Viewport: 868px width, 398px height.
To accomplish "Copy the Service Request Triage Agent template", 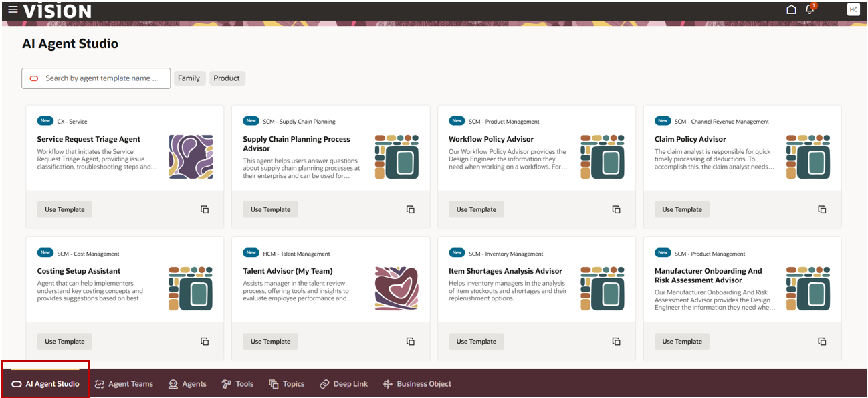I will pos(205,209).
